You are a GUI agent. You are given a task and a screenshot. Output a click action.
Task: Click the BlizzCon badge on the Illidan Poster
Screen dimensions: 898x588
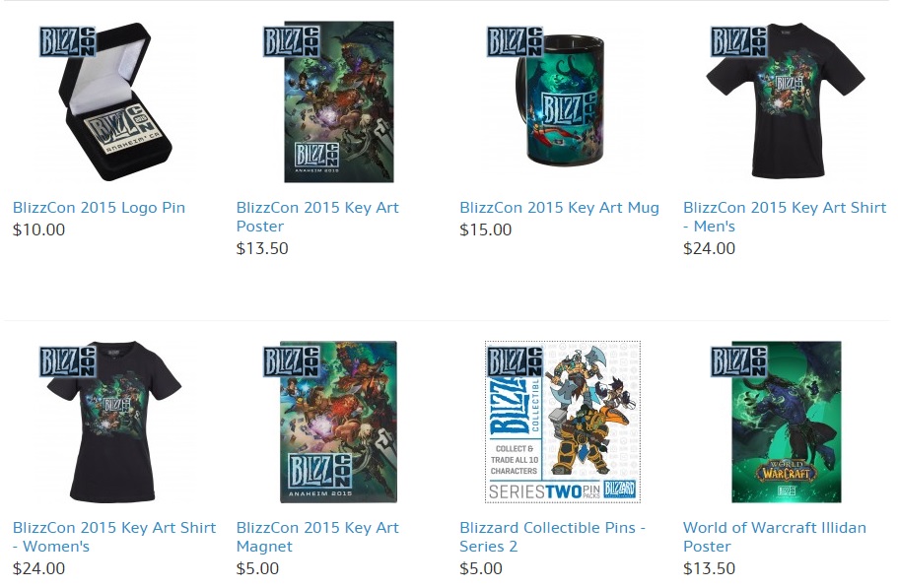(738, 361)
